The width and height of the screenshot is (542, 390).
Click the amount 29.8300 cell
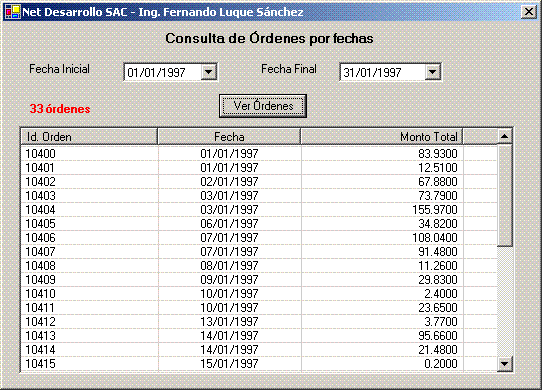[x=382, y=280]
